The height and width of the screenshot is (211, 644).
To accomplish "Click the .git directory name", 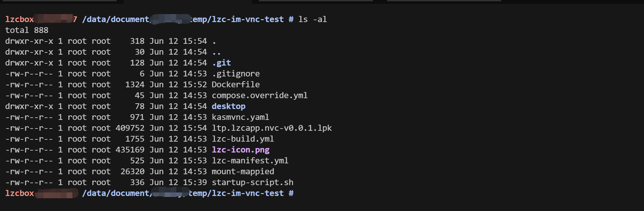I will click(x=221, y=63).
